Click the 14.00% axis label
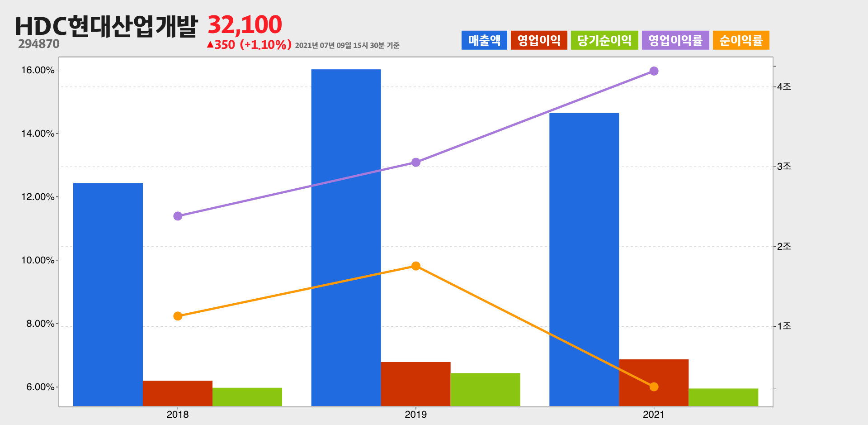 38,134
